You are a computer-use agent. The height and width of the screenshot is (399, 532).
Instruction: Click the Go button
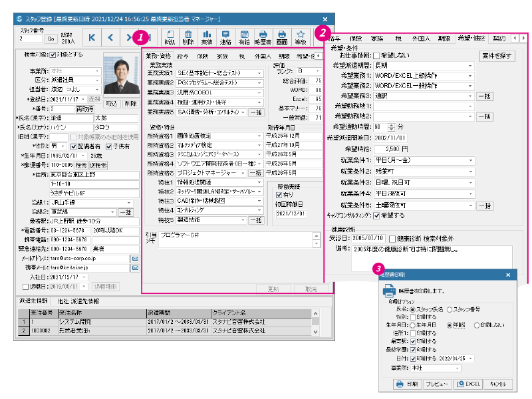point(51,39)
